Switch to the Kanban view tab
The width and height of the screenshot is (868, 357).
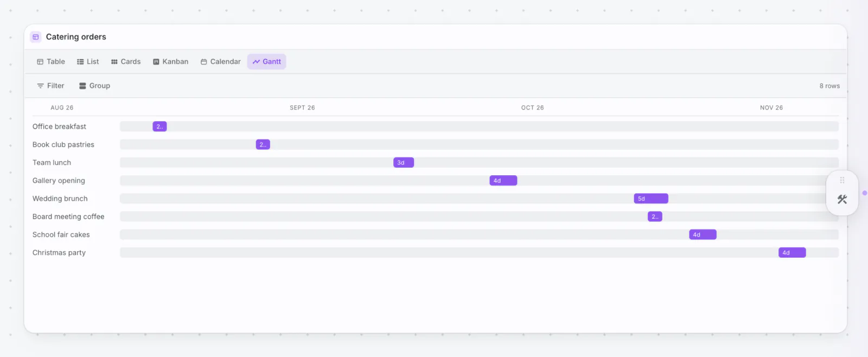(171, 62)
